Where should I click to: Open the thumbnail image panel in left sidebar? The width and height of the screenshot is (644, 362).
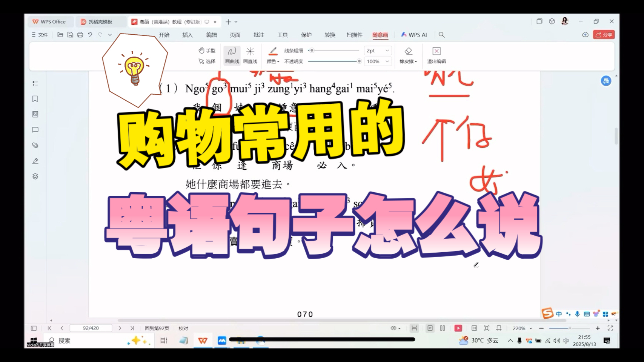35,114
